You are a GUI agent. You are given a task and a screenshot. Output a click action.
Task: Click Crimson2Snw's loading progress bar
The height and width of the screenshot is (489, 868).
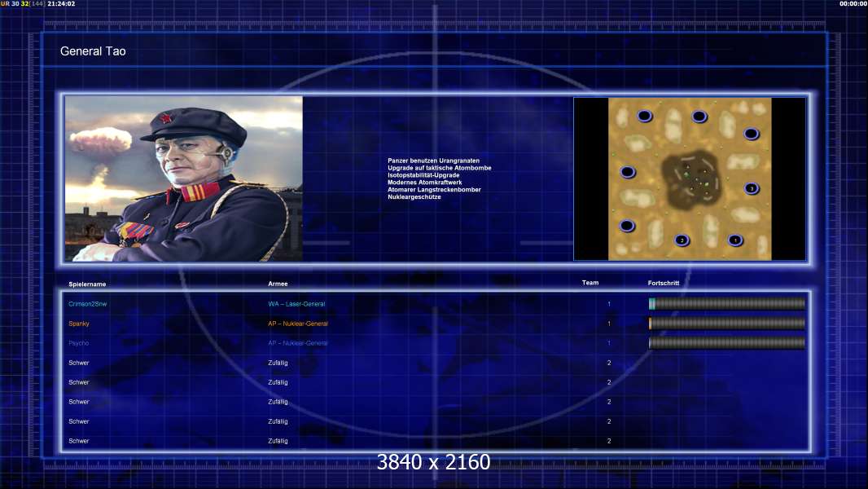[727, 303]
